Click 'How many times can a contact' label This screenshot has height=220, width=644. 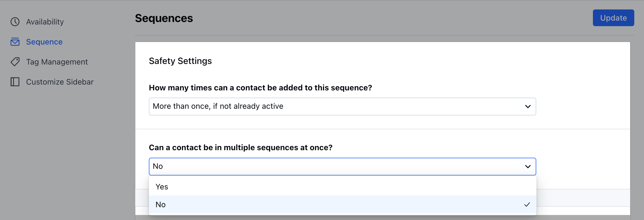click(x=260, y=88)
